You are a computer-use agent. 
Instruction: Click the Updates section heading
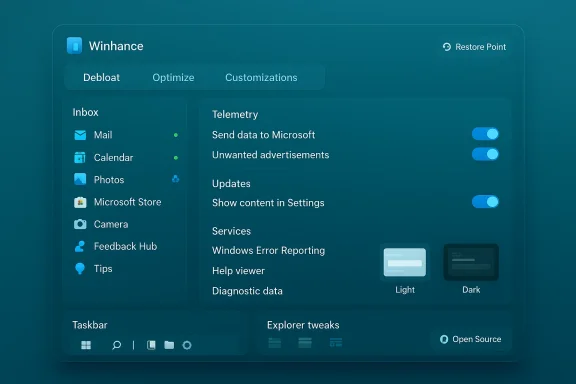click(x=231, y=184)
